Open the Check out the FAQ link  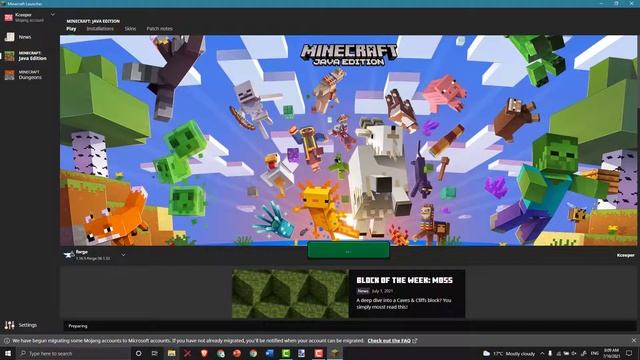click(x=389, y=340)
